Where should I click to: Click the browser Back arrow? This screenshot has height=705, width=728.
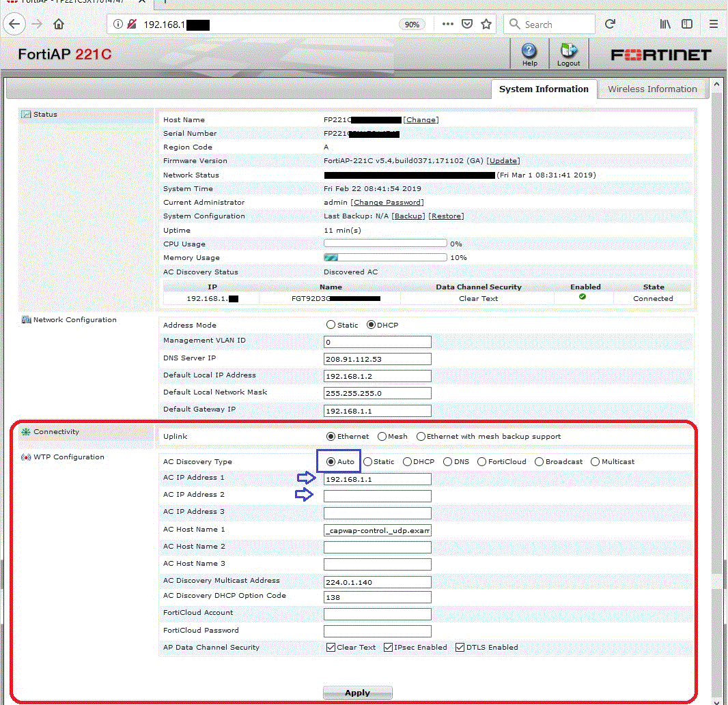pos(14,24)
